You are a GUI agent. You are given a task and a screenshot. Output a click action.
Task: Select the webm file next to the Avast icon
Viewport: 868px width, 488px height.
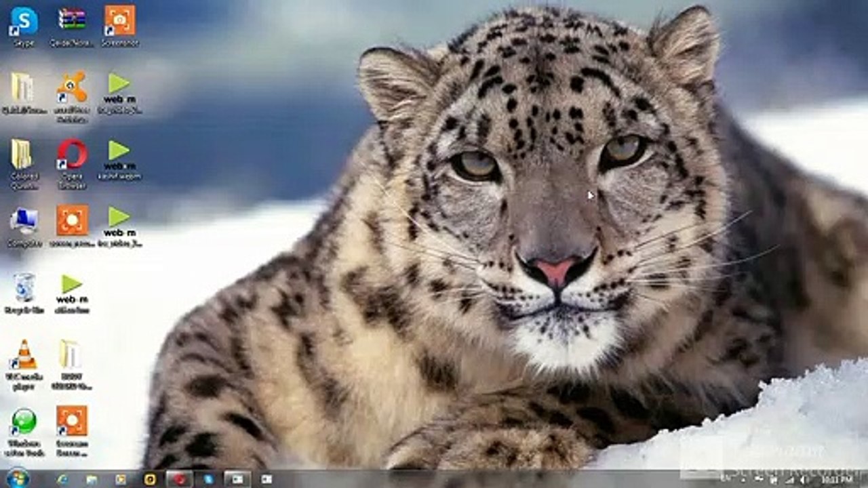119,93
